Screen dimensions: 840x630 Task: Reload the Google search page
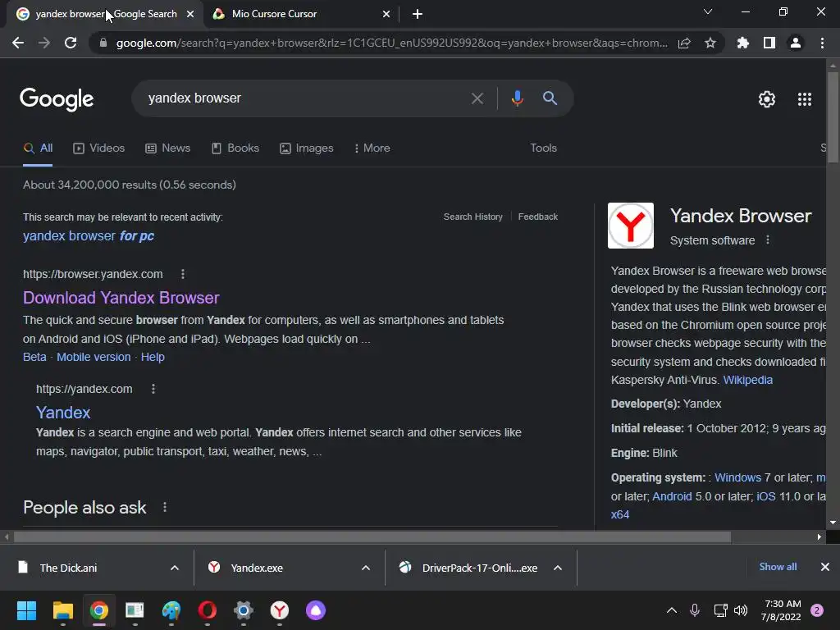71,43
